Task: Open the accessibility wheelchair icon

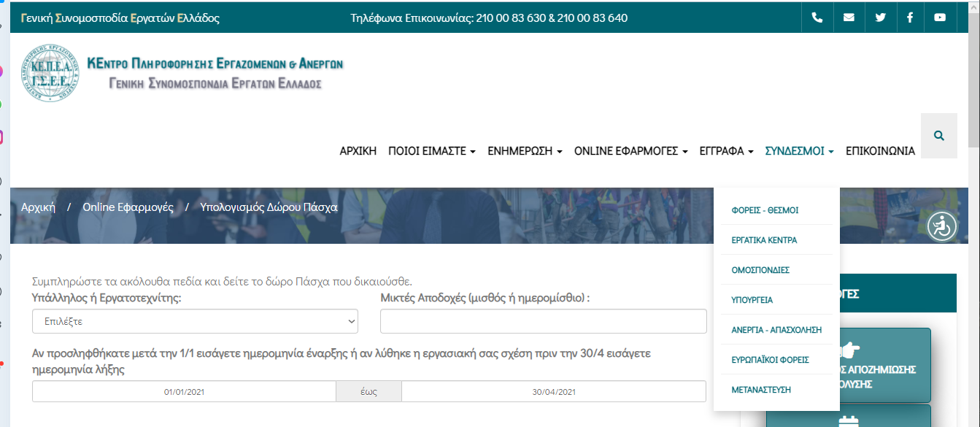Action: tap(942, 226)
